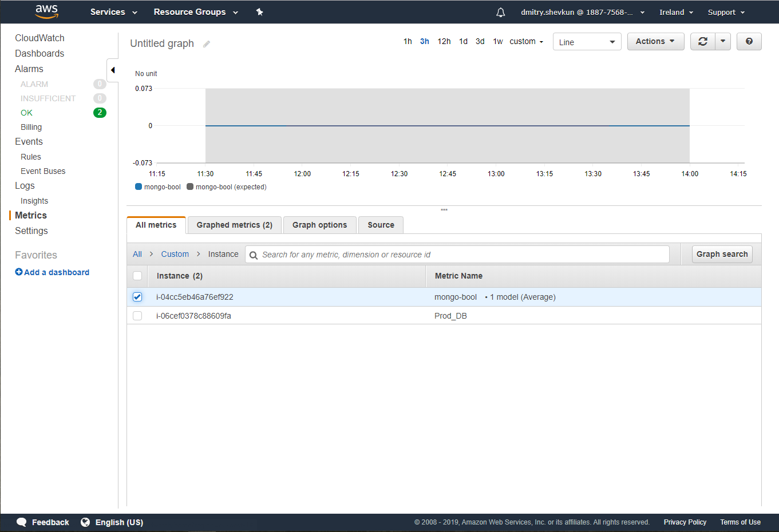Viewport: 779px width, 532px height.
Task: Navigate to the Custom breadcrumb link
Action: (175, 254)
